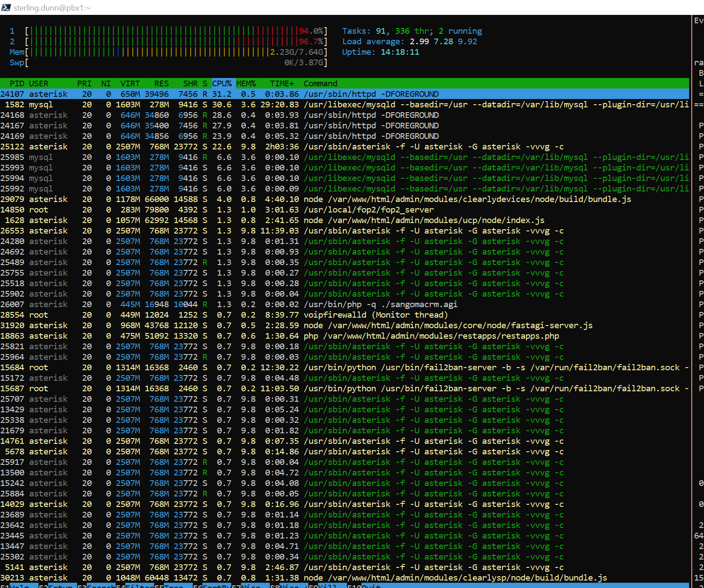The width and height of the screenshot is (704, 588).
Task: Sort by the SHR column header
Action: point(190,83)
